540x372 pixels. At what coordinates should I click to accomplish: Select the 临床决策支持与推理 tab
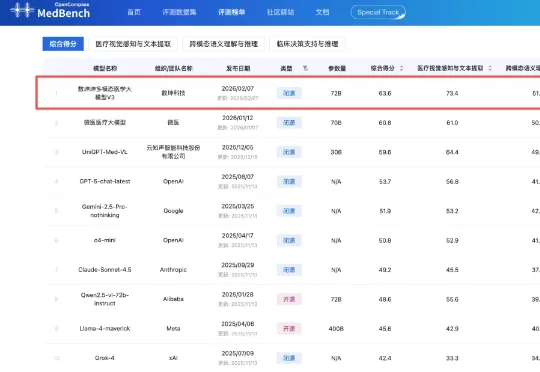coord(307,44)
